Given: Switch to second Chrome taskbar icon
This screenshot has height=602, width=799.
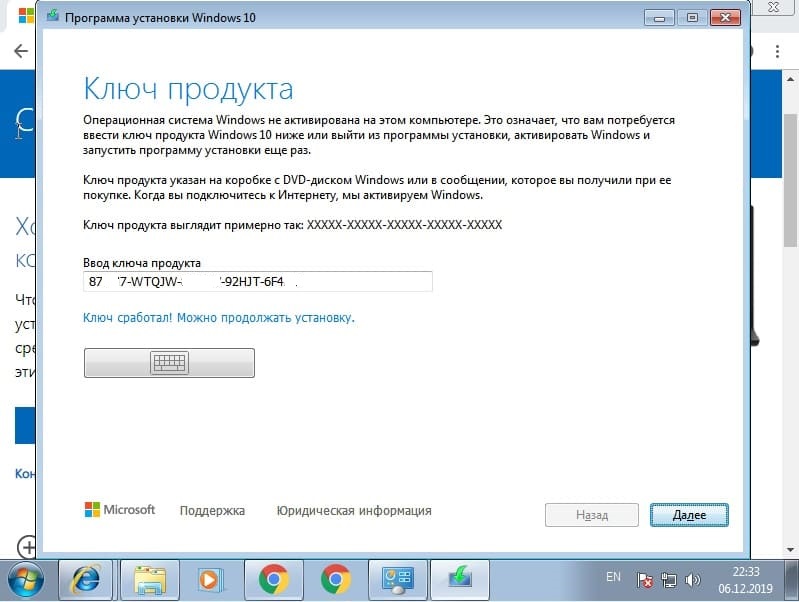Looking at the screenshot, I should pyautogui.click(x=335, y=579).
